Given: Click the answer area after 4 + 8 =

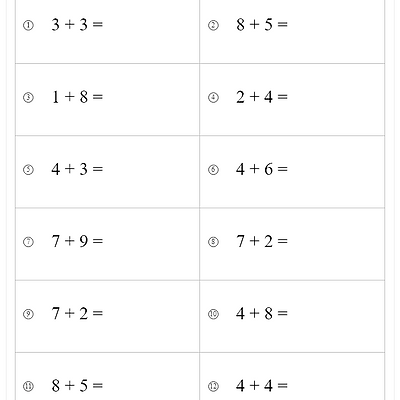Looking at the screenshot, I should point(335,313).
